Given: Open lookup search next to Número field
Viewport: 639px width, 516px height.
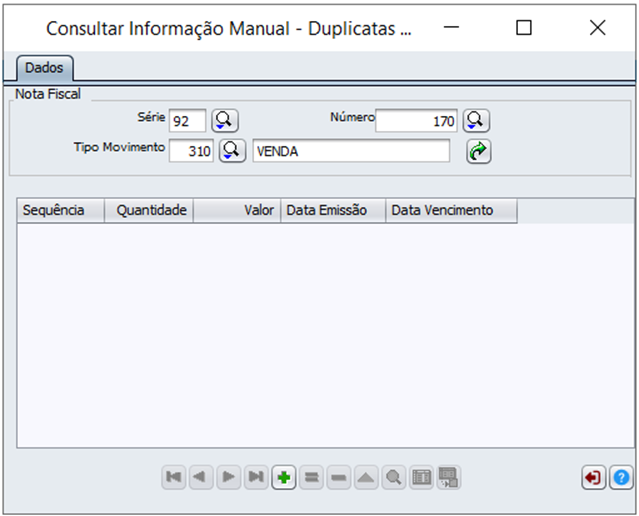Looking at the screenshot, I should (476, 121).
